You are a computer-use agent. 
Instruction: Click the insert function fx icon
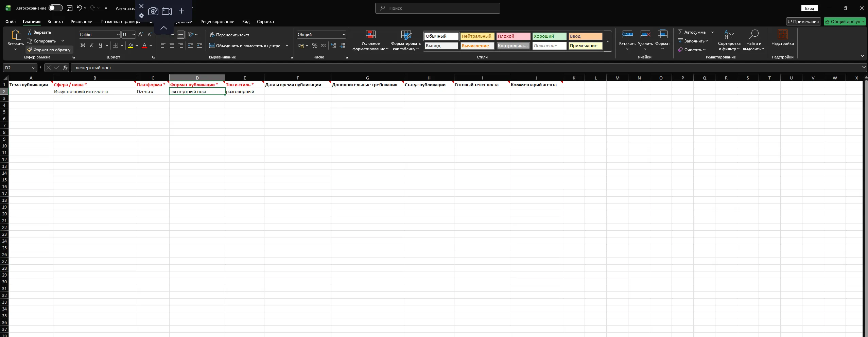pyautogui.click(x=65, y=68)
